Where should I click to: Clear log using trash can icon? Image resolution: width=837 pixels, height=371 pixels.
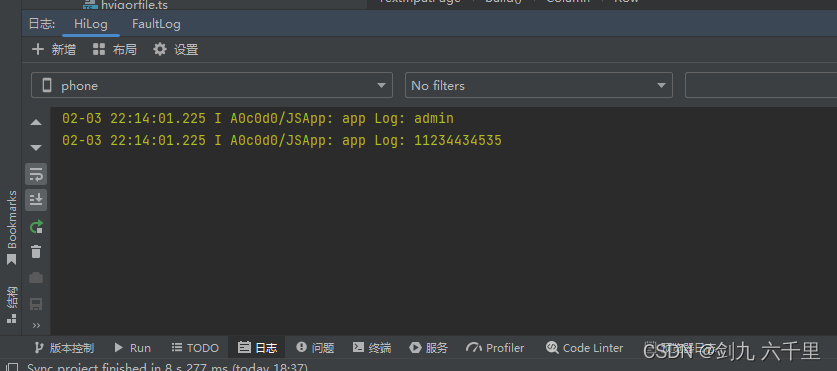[x=36, y=251]
